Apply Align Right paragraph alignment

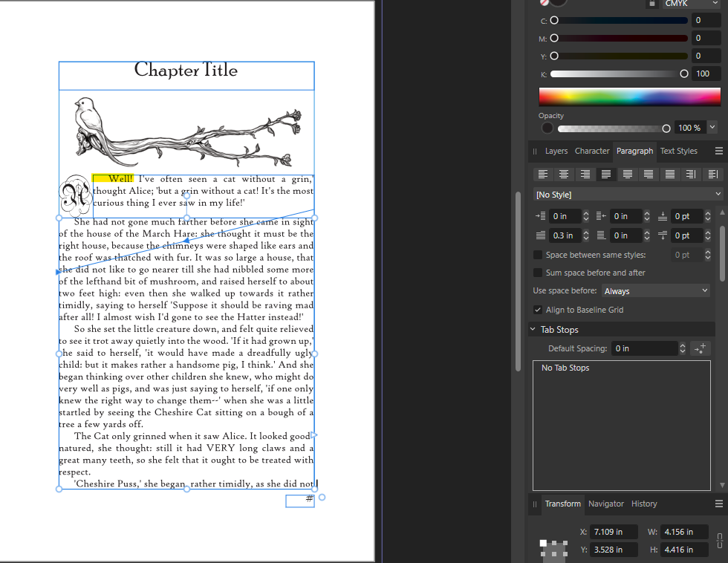[x=585, y=175]
